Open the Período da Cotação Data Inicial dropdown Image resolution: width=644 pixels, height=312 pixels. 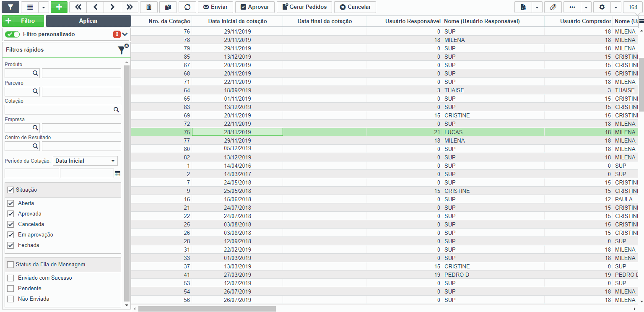(x=85, y=161)
